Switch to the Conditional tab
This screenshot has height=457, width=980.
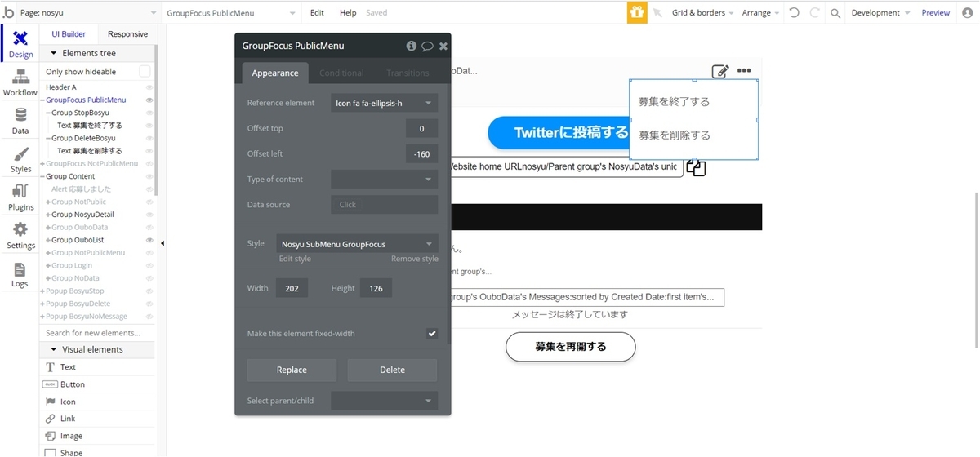click(341, 73)
